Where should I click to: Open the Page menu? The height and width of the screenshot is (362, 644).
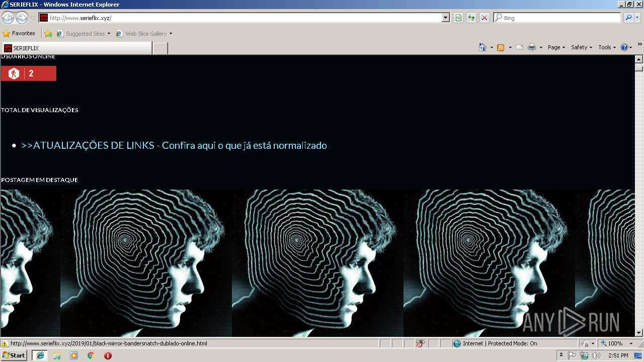pyautogui.click(x=556, y=47)
